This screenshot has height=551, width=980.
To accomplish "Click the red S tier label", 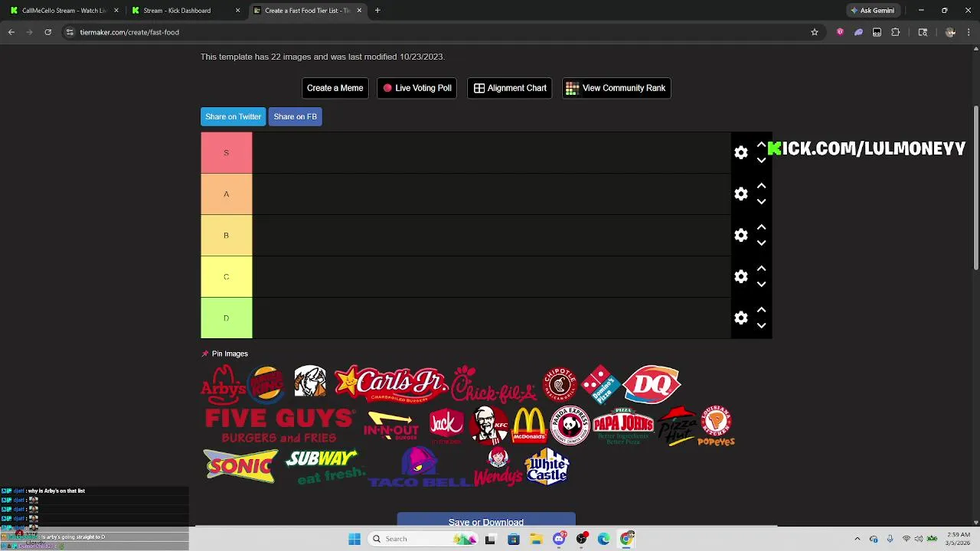I will pos(227,152).
